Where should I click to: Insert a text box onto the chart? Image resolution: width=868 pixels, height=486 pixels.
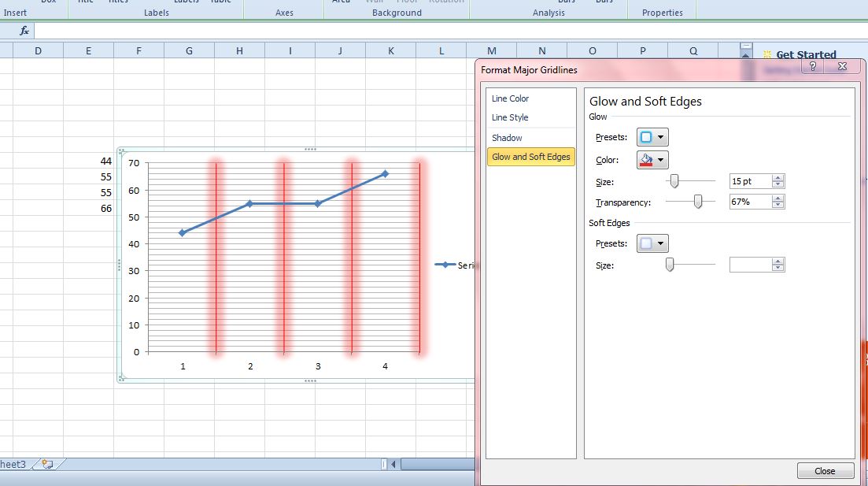click(x=49, y=2)
